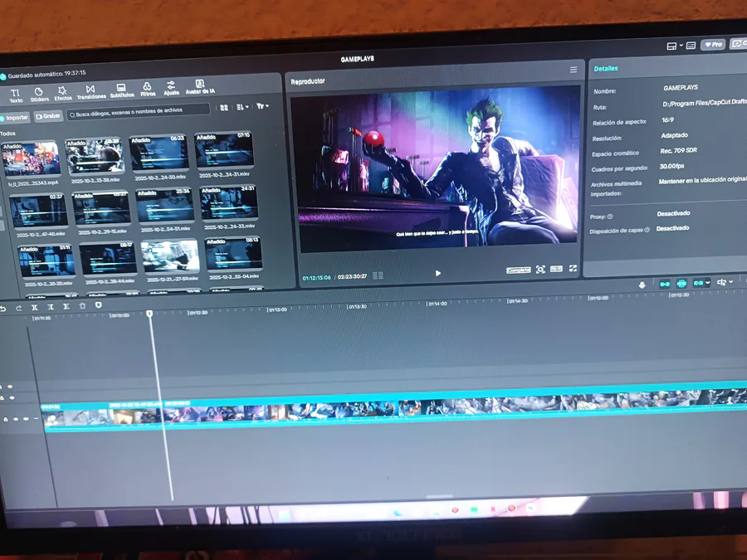
Task: Select the lv_0_2025...25343.mp4 thumbnail
Action: 32,158
